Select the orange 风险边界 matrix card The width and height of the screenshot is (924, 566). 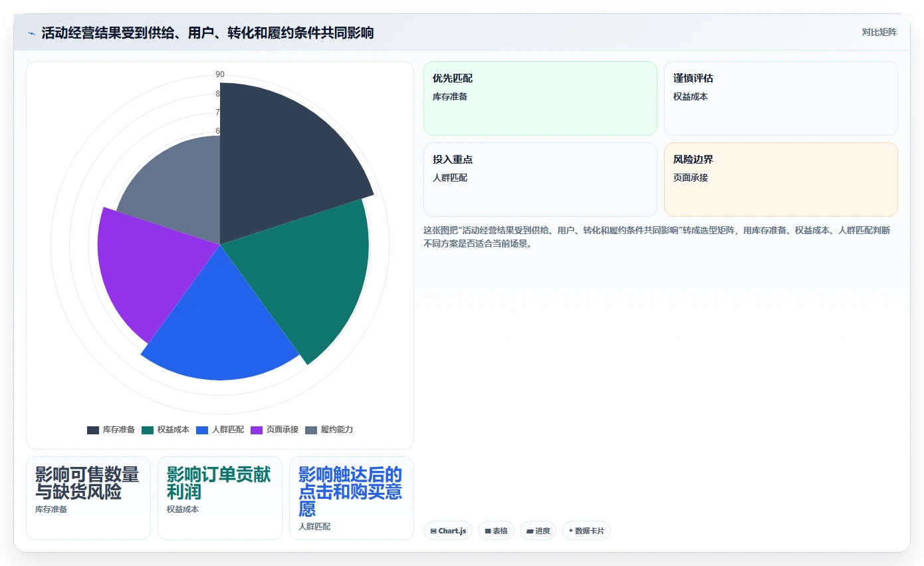(x=780, y=180)
